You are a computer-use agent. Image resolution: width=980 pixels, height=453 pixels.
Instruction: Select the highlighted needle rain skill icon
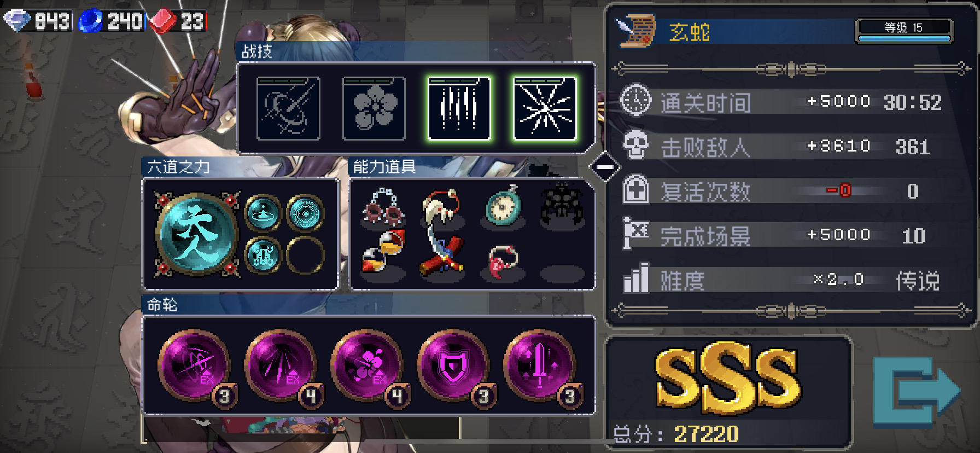click(x=459, y=108)
